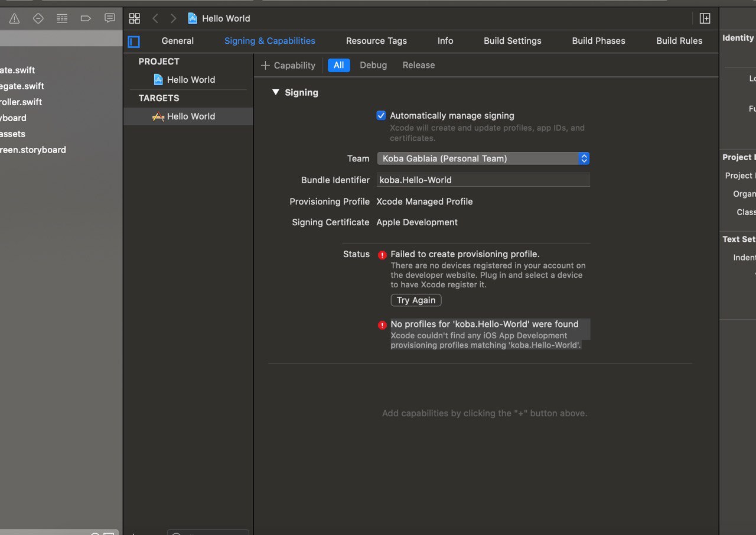
Task: Open the Report navigator speech-bubble icon
Action: (x=110, y=18)
